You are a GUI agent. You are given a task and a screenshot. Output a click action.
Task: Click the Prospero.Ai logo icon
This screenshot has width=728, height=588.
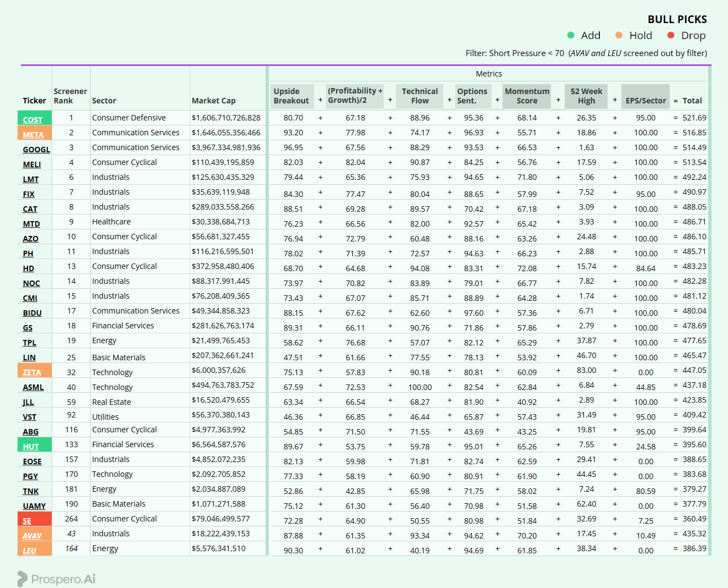tap(22, 579)
